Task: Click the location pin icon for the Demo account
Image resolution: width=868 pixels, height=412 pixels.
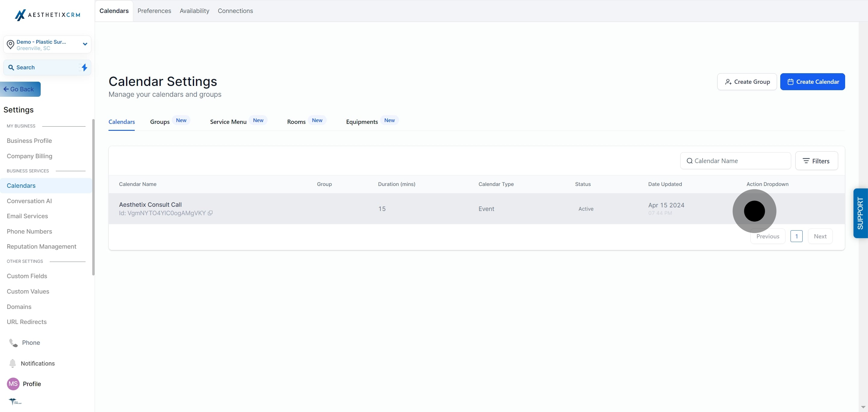Action: [11, 45]
